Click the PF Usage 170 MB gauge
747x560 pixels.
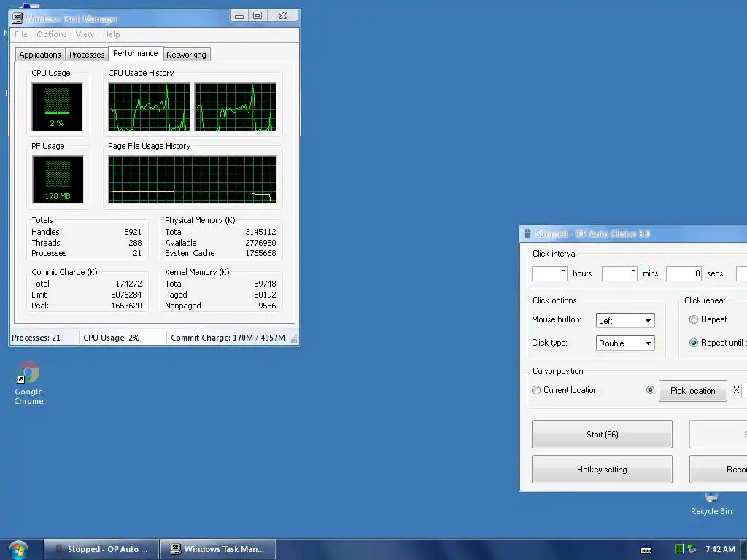point(58,179)
